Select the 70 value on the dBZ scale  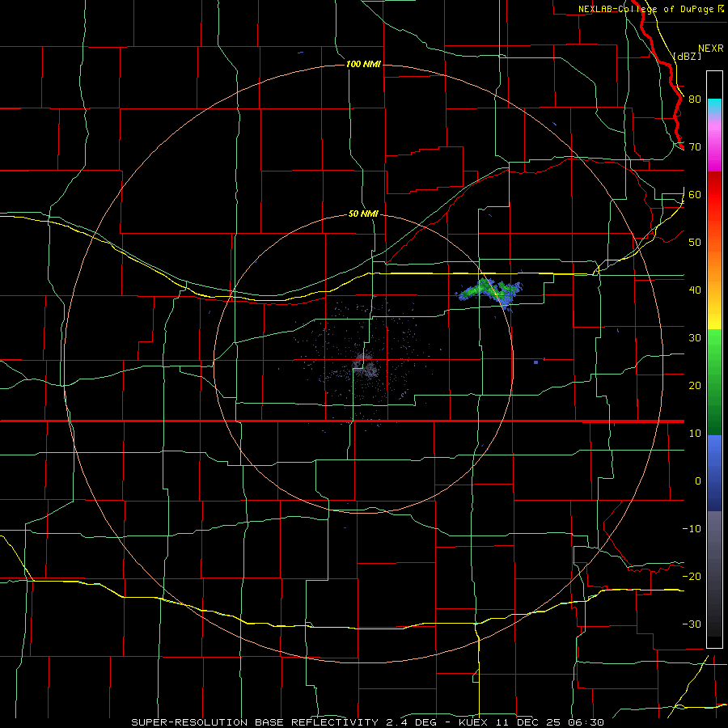pyautogui.click(x=695, y=147)
